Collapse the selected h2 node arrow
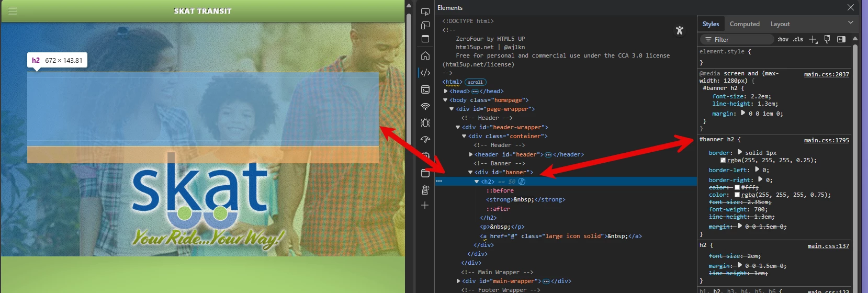Screen dimensions: 868x293 click(477, 182)
